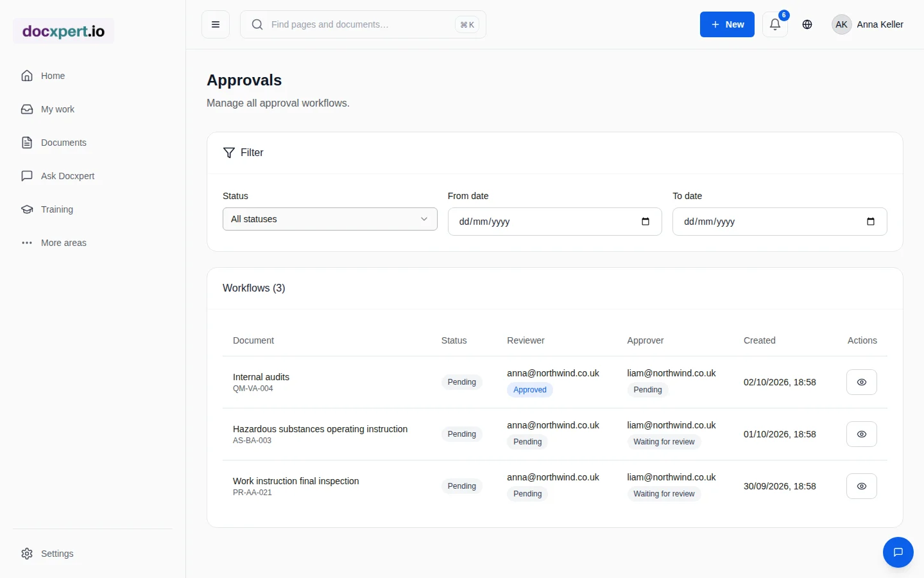View Work instruction final inspection eye icon
This screenshot has width=924, height=578.
tap(862, 486)
